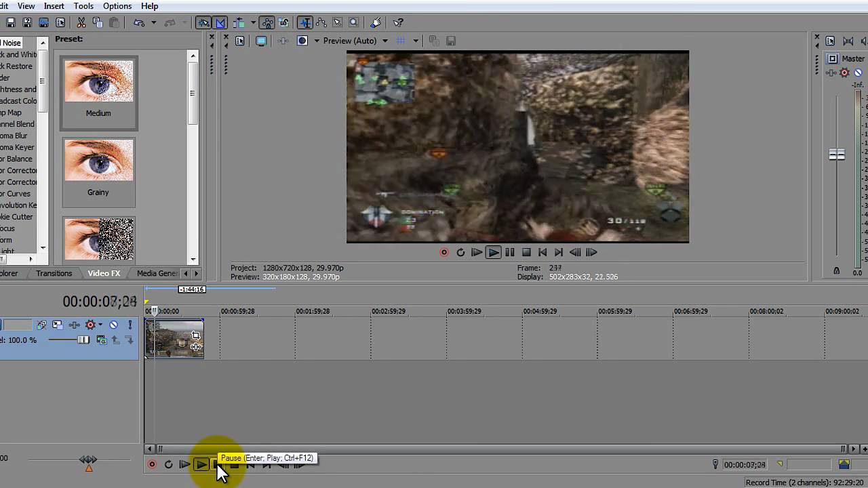Viewport: 868px width, 488px height.
Task: Open Track FX on video track header
Action: [74, 325]
